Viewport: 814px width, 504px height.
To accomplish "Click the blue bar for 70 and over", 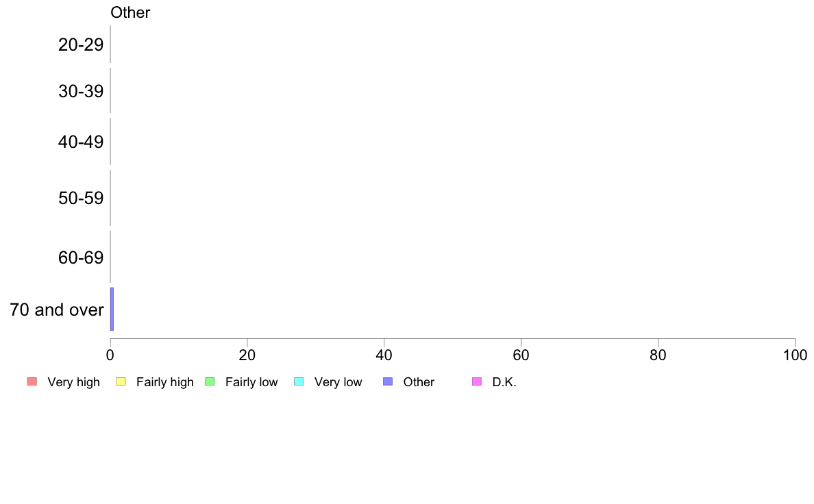I will click(112, 309).
